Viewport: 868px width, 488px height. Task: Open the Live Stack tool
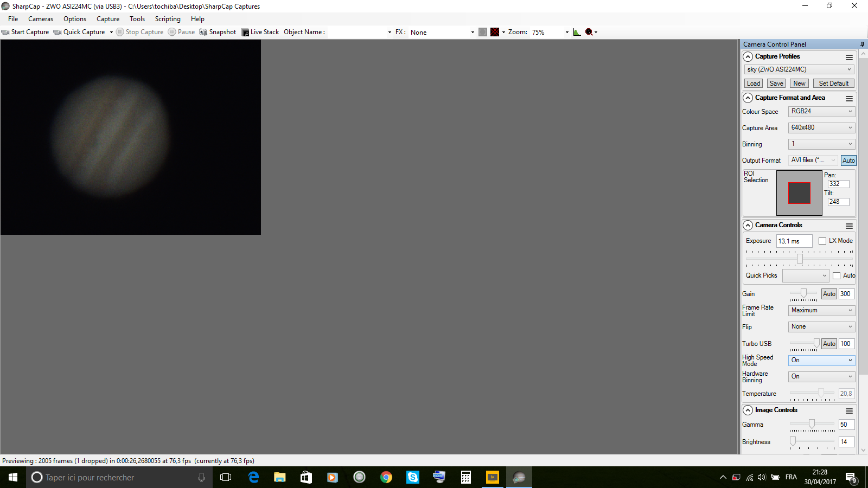click(x=260, y=32)
